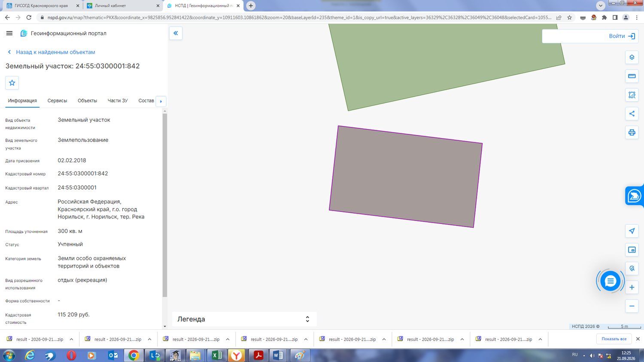The width and height of the screenshot is (644, 362).
Task: Select the purple-outlined land parcel
Action: 406,176
